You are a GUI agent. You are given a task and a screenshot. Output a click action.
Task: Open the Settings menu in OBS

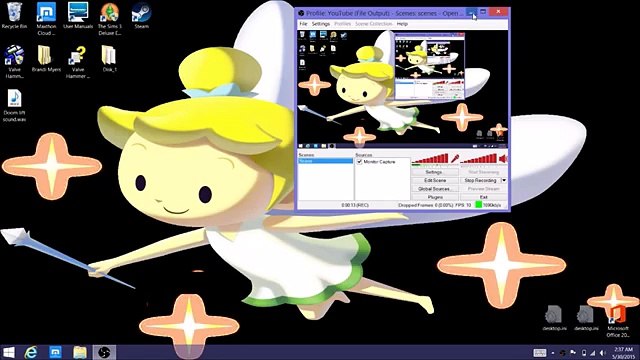coord(321,24)
